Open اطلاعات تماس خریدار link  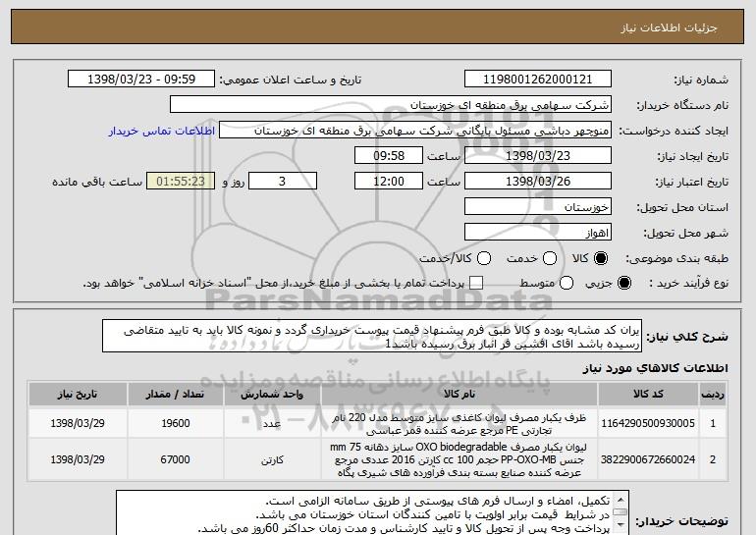(162, 131)
